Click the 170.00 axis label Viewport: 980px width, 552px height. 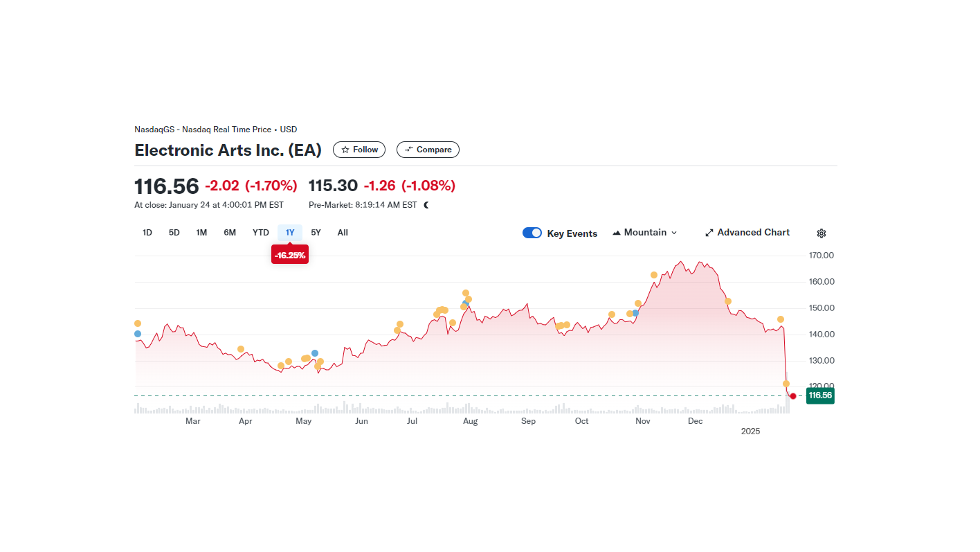(822, 256)
